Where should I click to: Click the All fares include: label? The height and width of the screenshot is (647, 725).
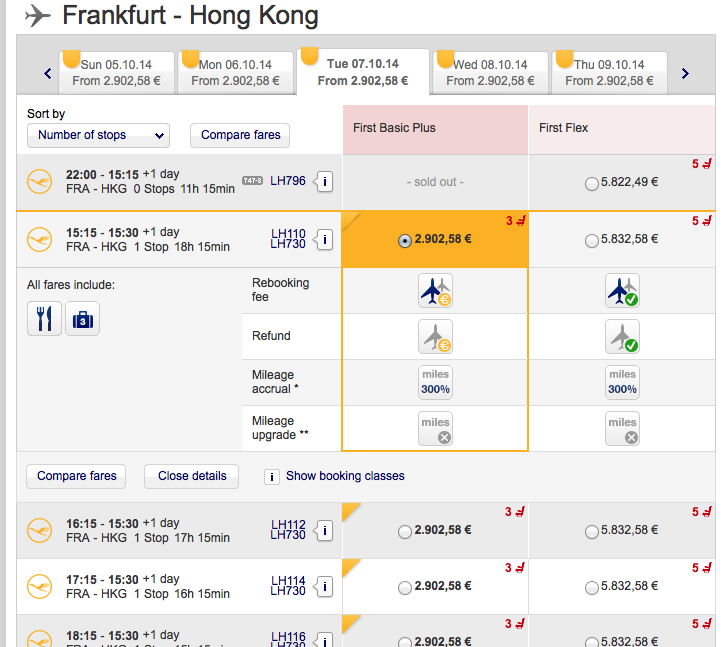(x=71, y=285)
